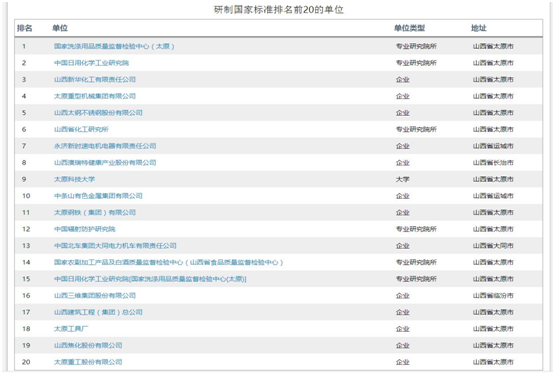Select 山西建筑工程（集团）总公司 link
Viewport: 555px width, 375px height.
pyautogui.click(x=98, y=312)
